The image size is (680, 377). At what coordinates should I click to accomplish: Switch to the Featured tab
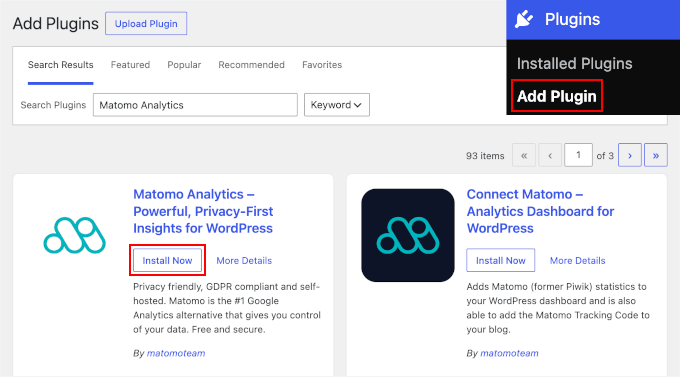point(130,65)
